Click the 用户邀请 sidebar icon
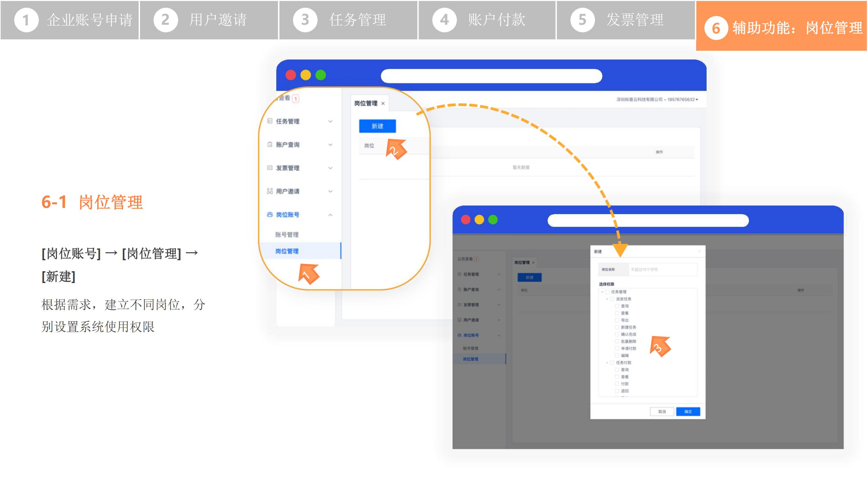Image resolution: width=868 pixels, height=488 pixels. tap(269, 191)
